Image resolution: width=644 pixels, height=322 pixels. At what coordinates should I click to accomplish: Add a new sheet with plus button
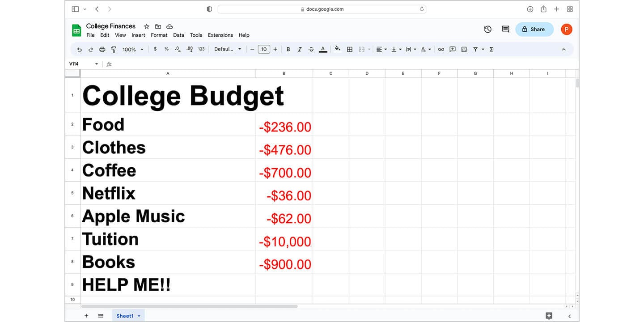click(86, 316)
